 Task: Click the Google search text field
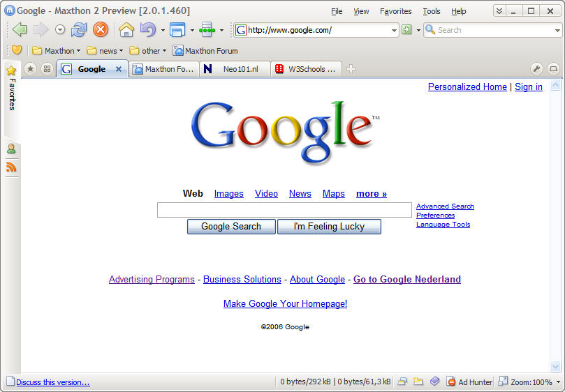pos(284,210)
